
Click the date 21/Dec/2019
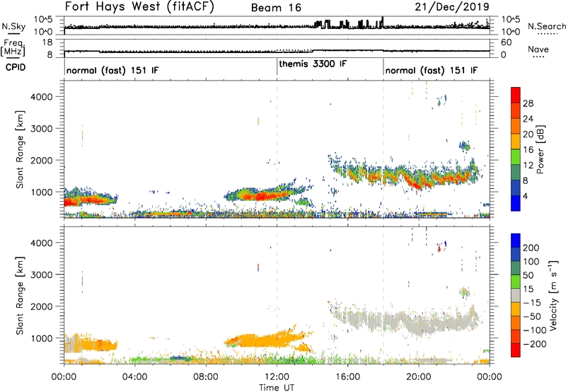pos(452,6)
